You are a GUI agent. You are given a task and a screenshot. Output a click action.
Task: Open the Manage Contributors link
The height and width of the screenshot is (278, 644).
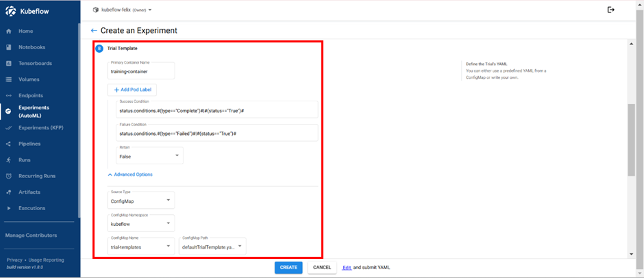tap(32, 236)
